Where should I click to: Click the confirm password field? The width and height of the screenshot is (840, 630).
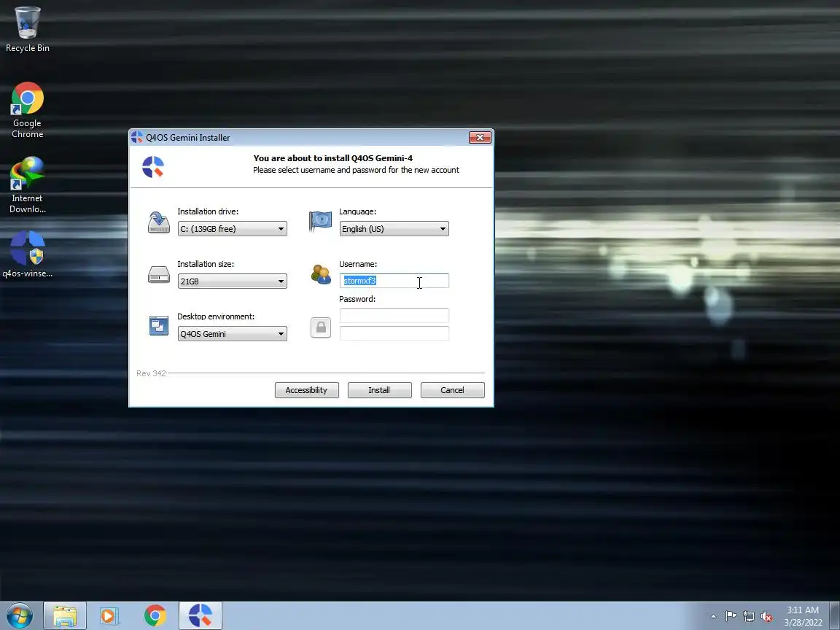pos(394,332)
